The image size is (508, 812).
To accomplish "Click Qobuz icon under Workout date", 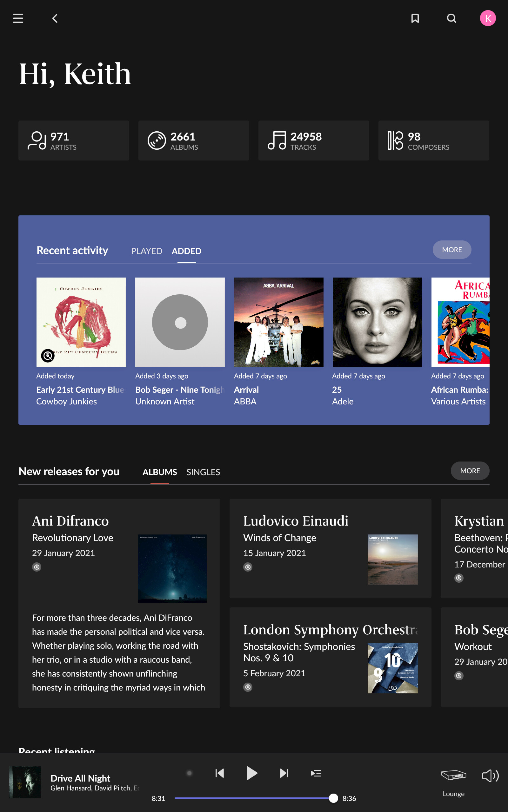I will click(x=459, y=676).
